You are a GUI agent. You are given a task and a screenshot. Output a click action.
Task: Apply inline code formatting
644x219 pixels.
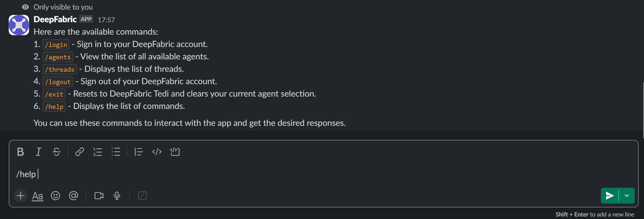coord(157,152)
